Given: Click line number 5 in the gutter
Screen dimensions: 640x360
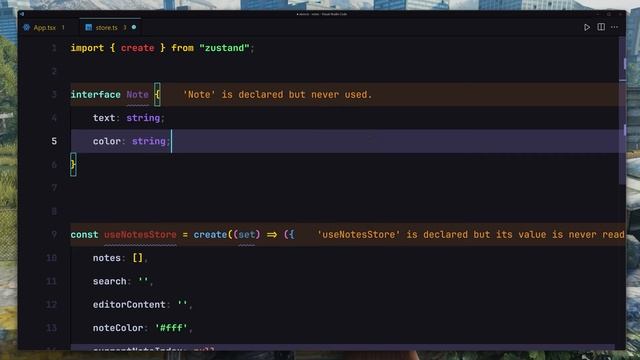Looking at the screenshot, I should 54,141.
